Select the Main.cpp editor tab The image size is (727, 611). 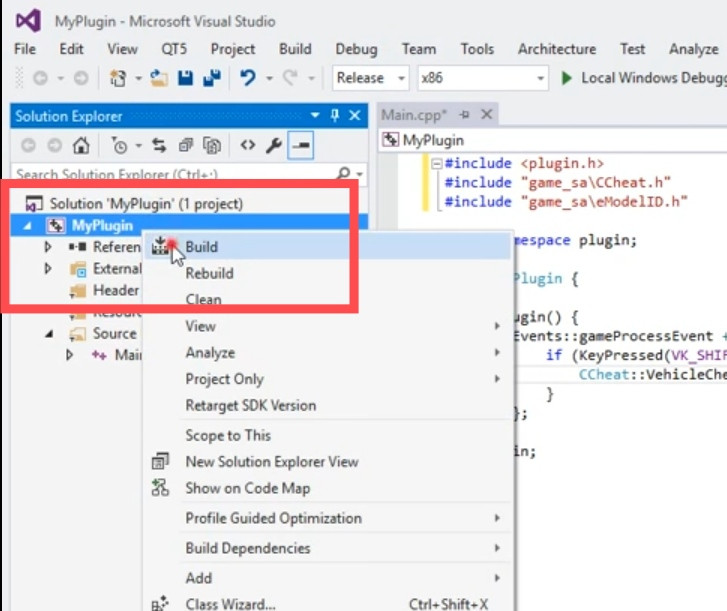[x=414, y=115]
